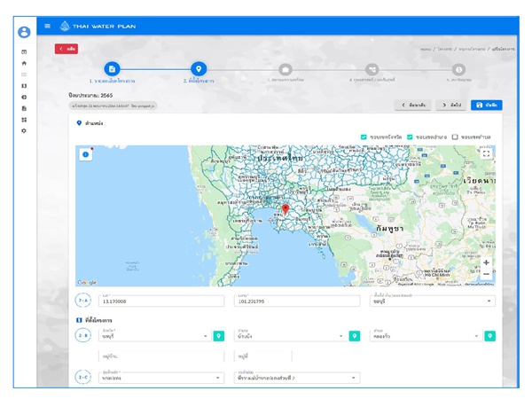Viewport: 532px width, 399px height.
Task: Open the sidebar globe icon
Action: (x=24, y=97)
